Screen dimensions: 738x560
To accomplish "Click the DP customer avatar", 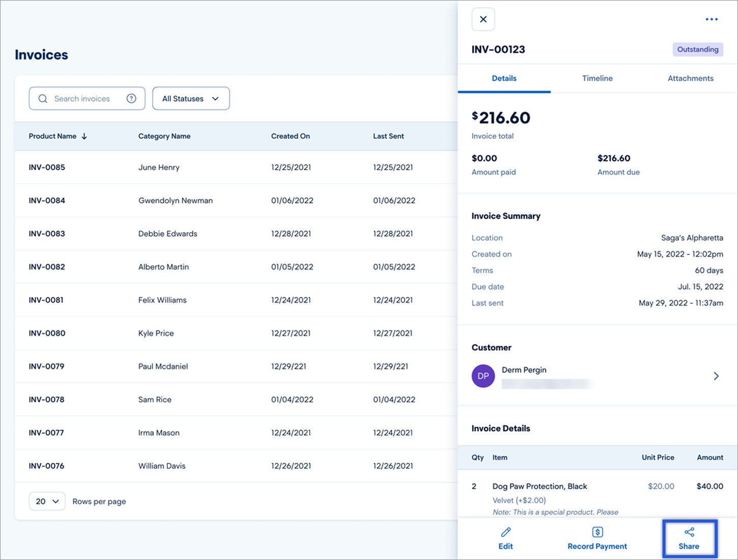I will (483, 376).
